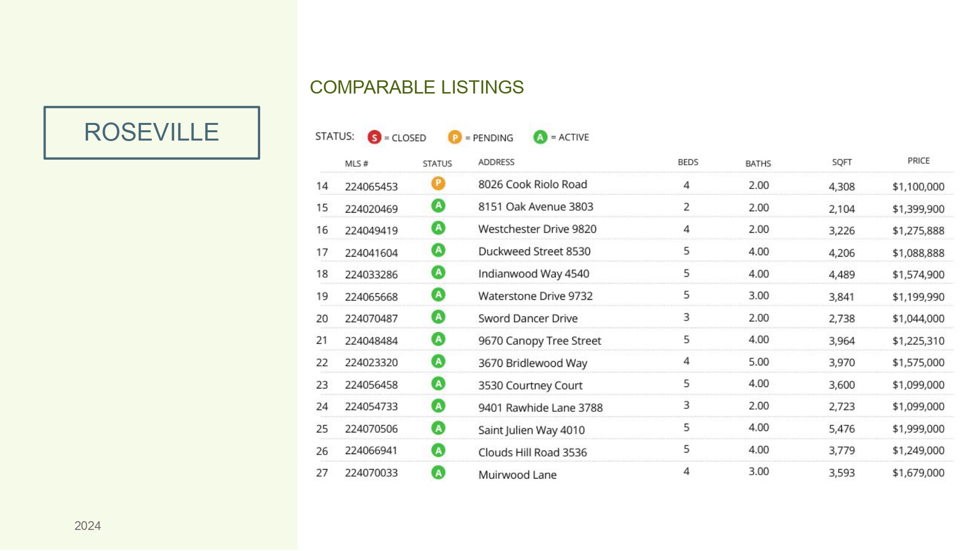Click the 2024 footer text
The height and width of the screenshot is (551, 980).
[88, 526]
